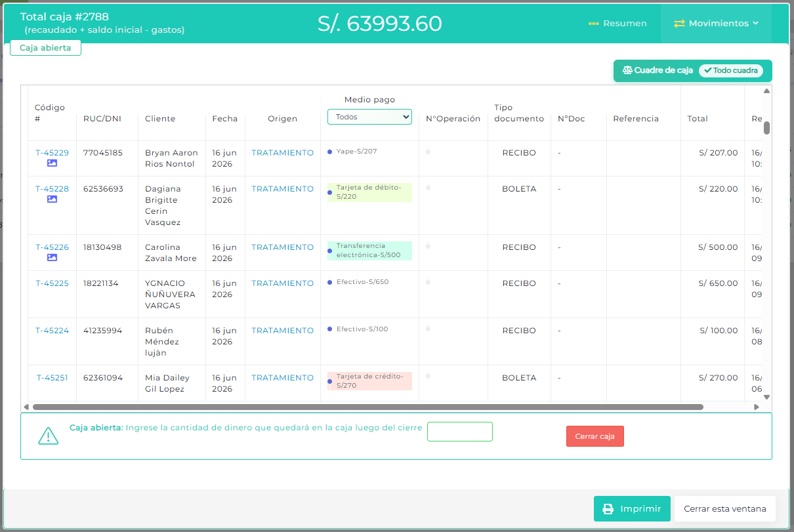Click Cerrar esta ventana button

coord(725,508)
